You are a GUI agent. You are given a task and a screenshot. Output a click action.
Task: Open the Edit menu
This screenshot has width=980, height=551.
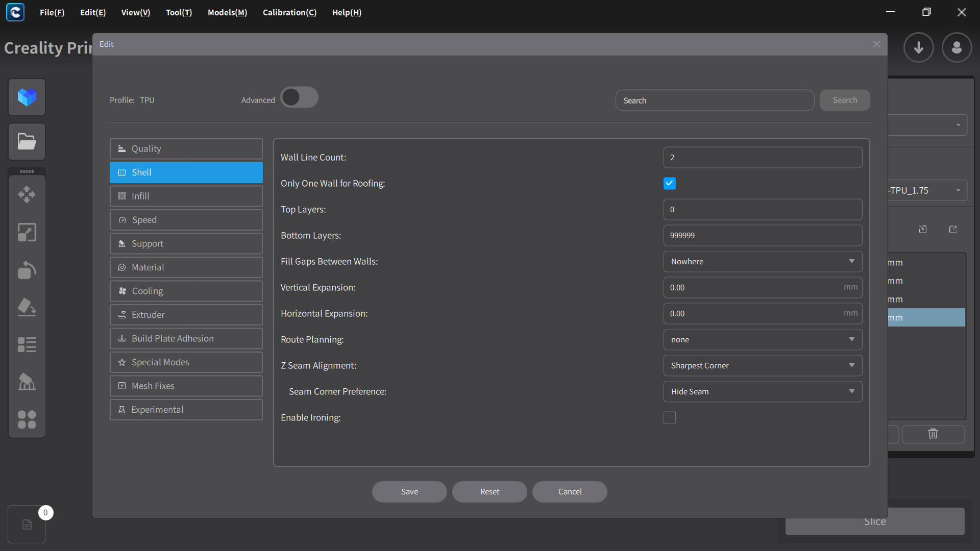93,12
